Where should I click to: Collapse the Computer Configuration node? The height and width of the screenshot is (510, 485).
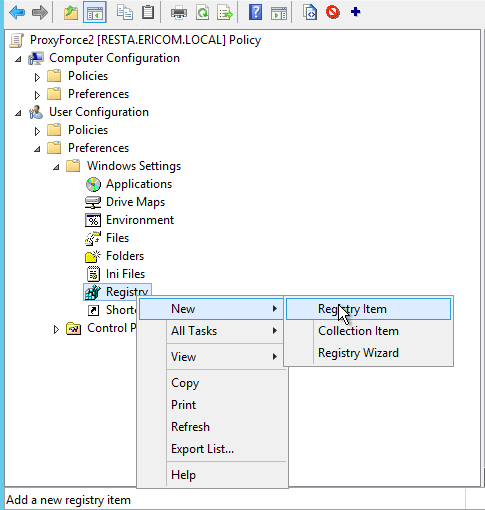(x=18, y=59)
